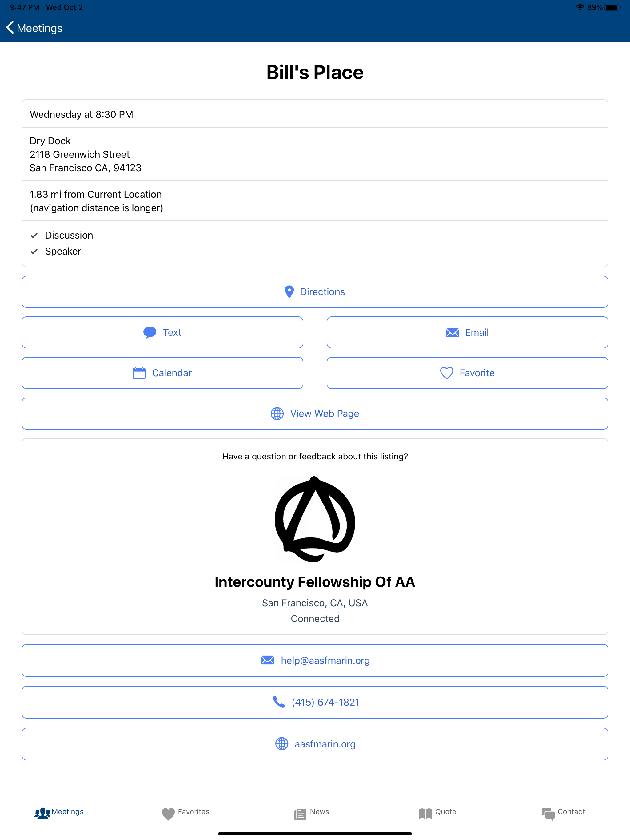Open the Quote tab

click(437, 813)
